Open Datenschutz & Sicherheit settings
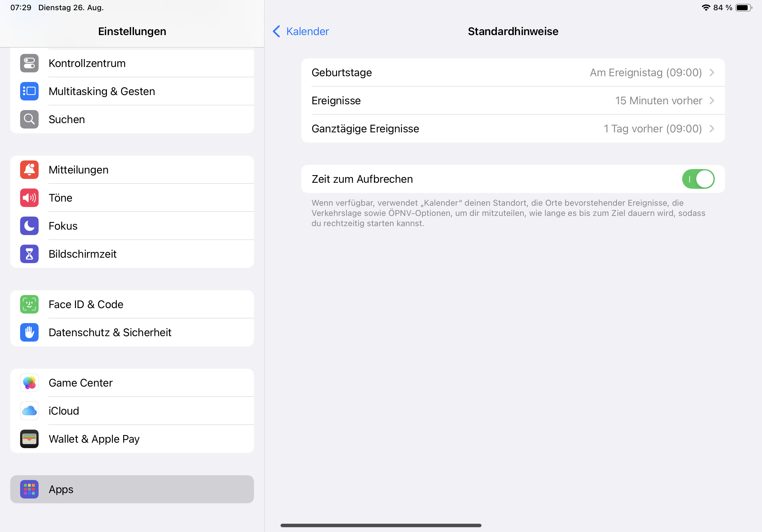762x532 pixels. coord(132,332)
